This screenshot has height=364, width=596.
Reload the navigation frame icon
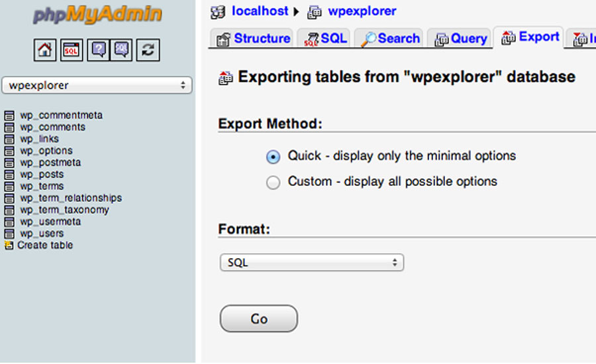[x=148, y=50]
